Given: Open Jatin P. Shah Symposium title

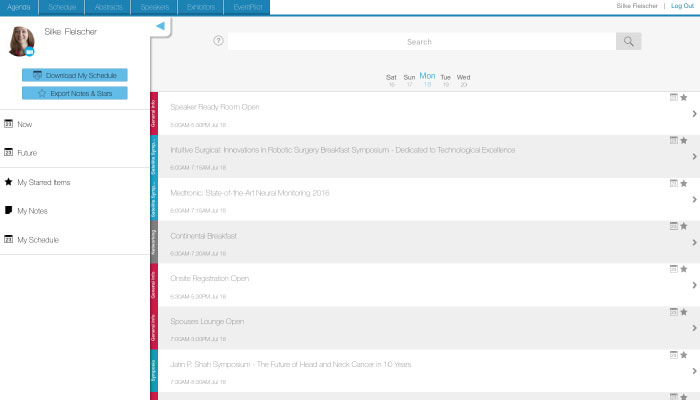Looking at the screenshot, I should [x=291, y=364].
